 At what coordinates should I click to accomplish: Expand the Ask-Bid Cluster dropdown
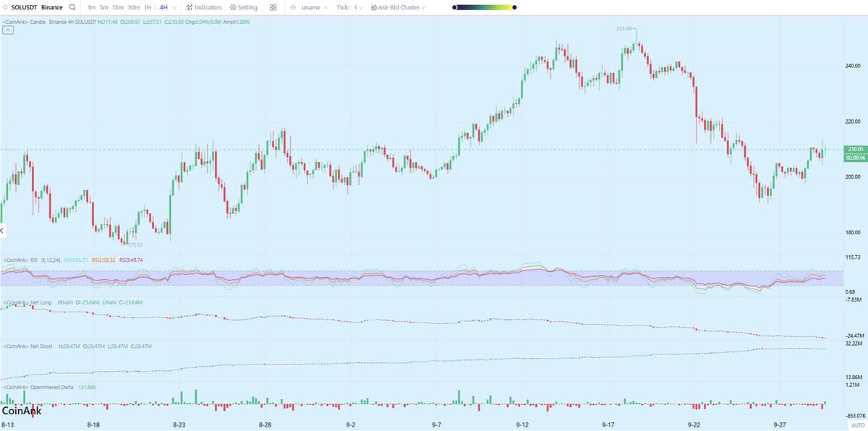[x=398, y=7]
